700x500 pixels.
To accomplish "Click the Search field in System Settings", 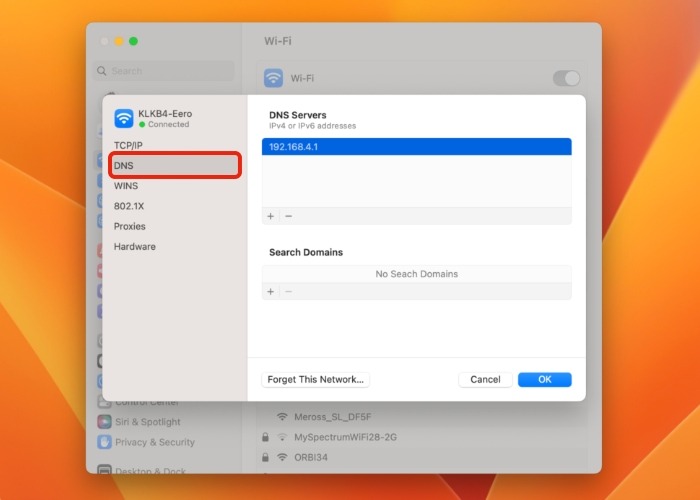I will tap(163, 71).
